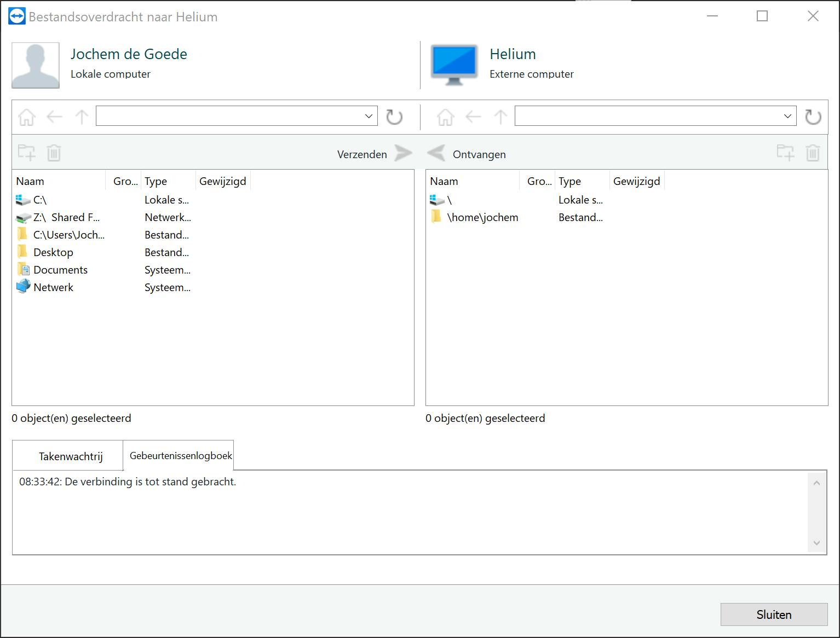Expand the local path dropdown
This screenshot has width=840, height=638.
(369, 116)
